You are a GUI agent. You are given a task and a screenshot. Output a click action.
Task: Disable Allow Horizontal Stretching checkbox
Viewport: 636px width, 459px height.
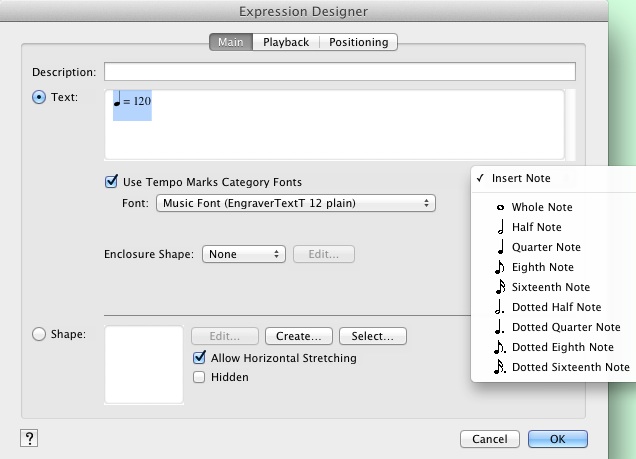click(199, 357)
